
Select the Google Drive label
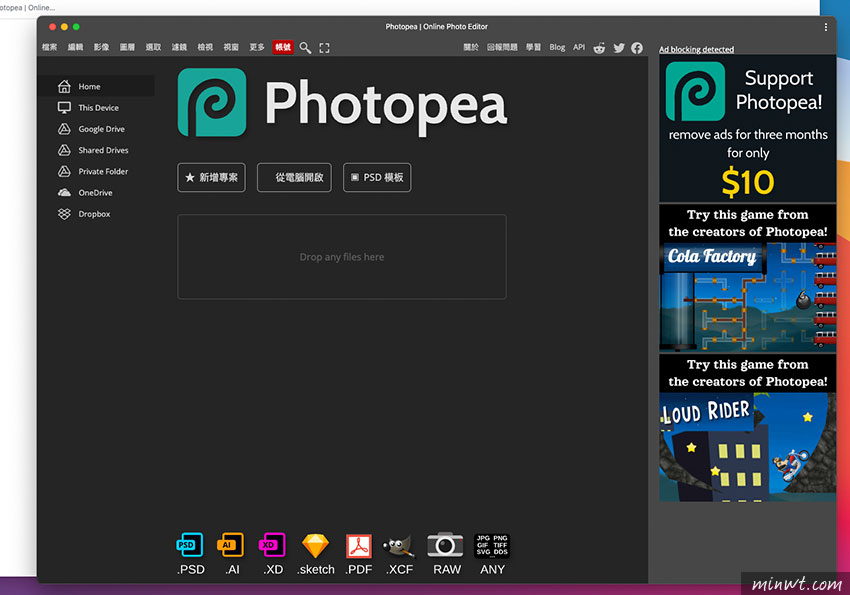click(102, 129)
